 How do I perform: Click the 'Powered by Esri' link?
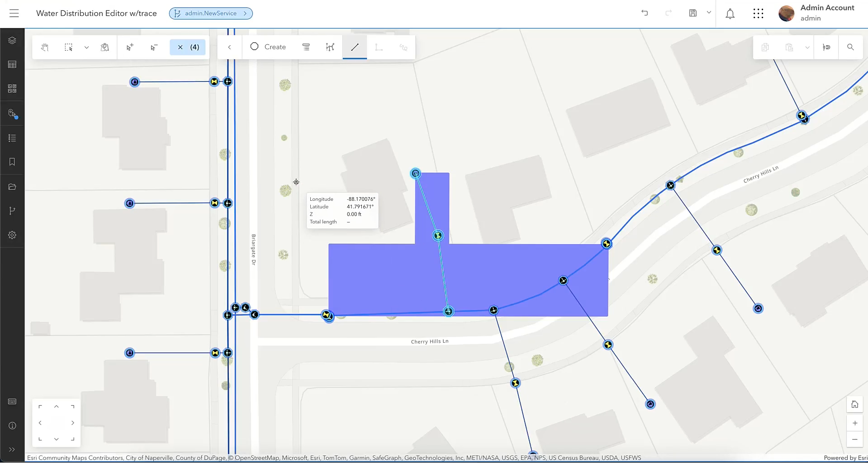coord(845,458)
